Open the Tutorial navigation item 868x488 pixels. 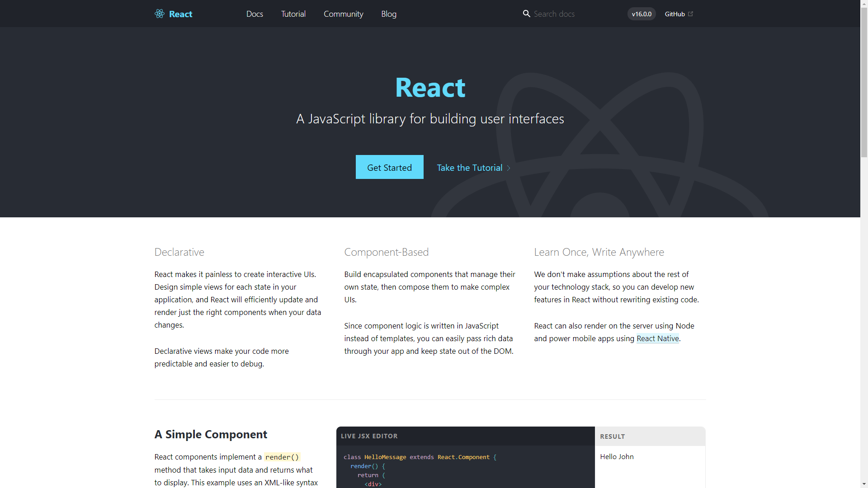click(x=293, y=14)
